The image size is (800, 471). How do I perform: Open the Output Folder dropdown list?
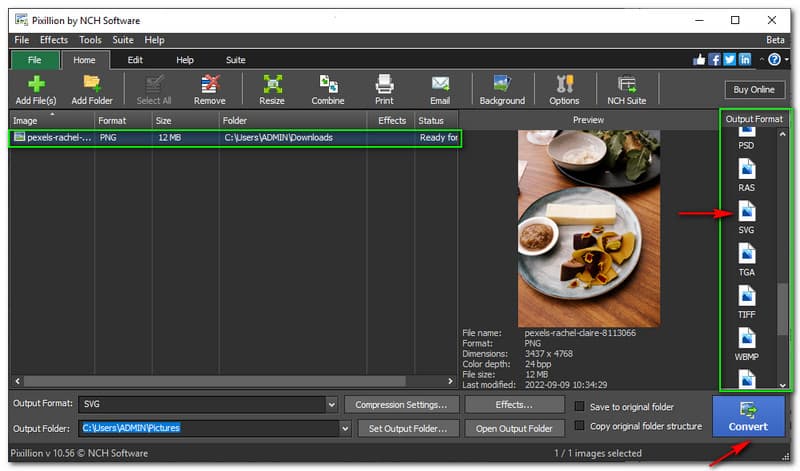(x=346, y=428)
